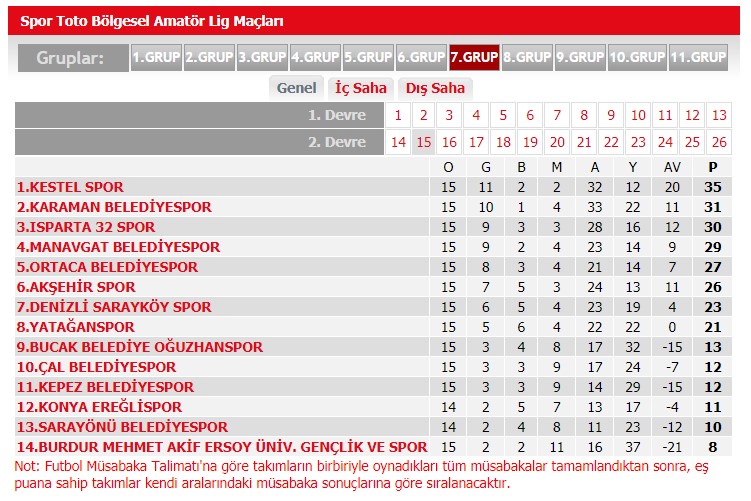Select week 1 in first half
This screenshot has height=501, width=751.
point(398,115)
